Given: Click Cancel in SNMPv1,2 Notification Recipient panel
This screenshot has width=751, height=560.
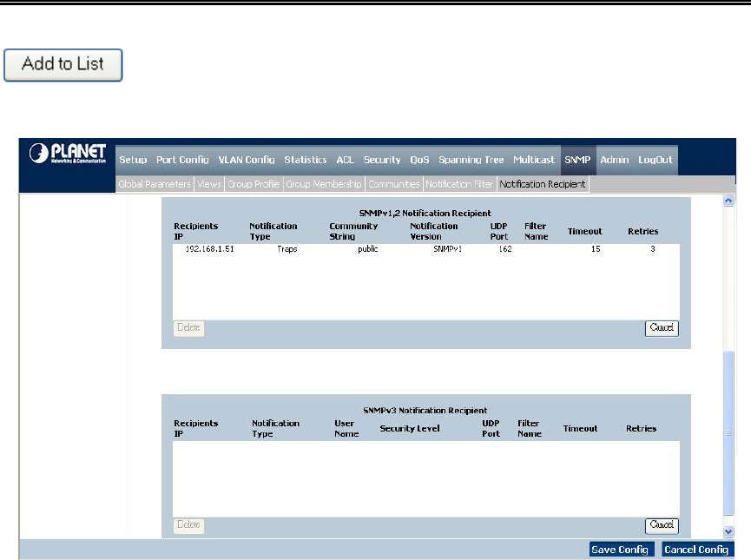Looking at the screenshot, I should pyautogui.click(x=662, y=328).
